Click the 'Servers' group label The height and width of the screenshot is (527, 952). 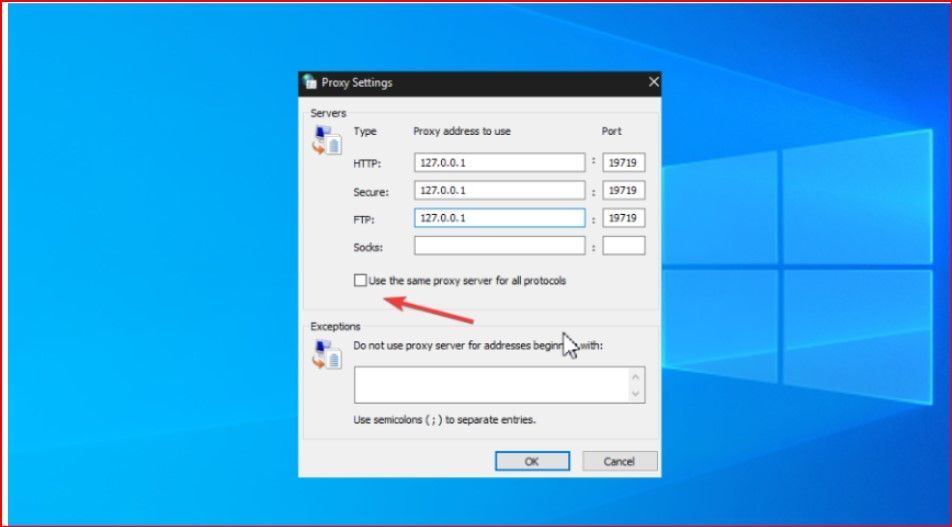(x=328, y=113)
